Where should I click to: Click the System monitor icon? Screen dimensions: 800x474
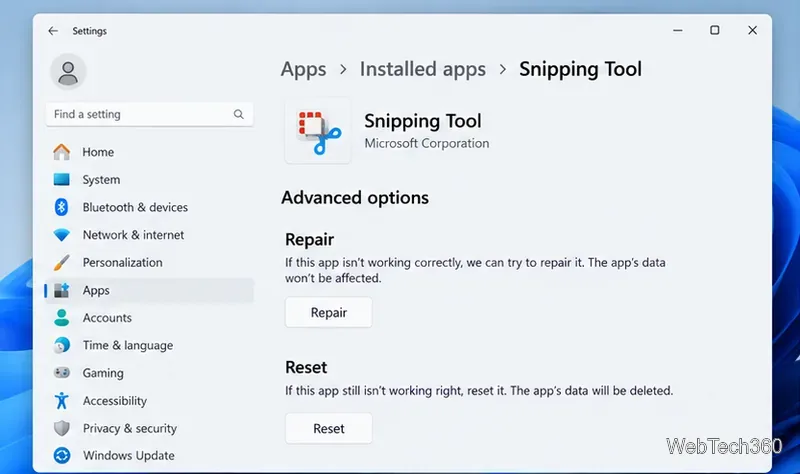point(62,180)
